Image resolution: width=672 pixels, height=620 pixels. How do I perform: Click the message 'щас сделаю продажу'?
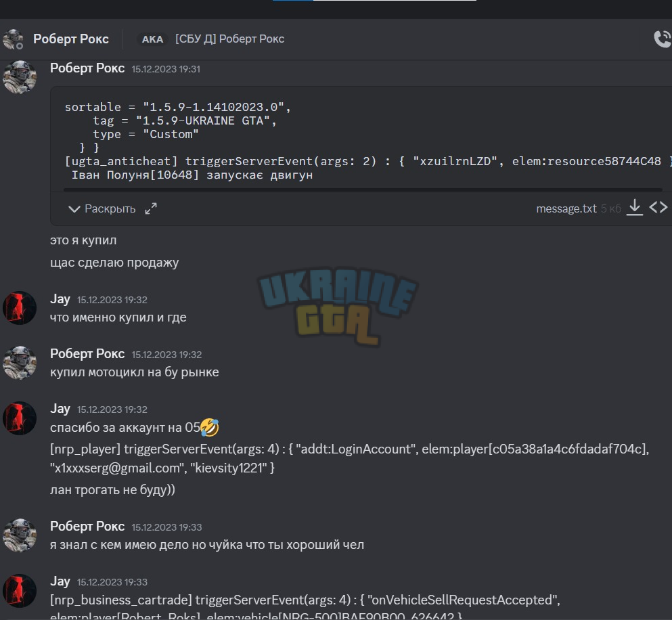[114, 263]
